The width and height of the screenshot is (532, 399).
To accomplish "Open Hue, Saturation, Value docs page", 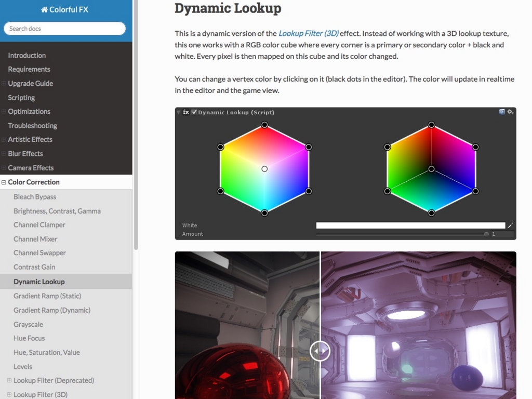I will (46, 353).
